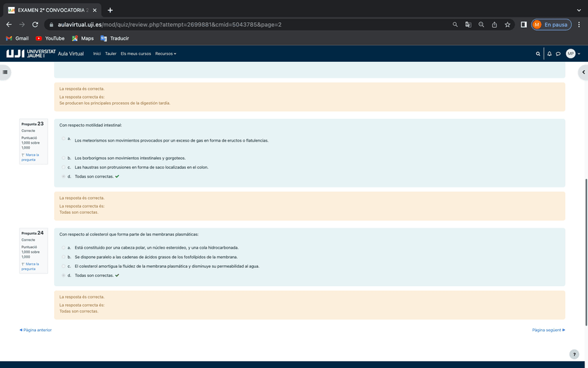Expand the Recursos dropdown menu
588x368 pixels.
click(x=165, y=53)
